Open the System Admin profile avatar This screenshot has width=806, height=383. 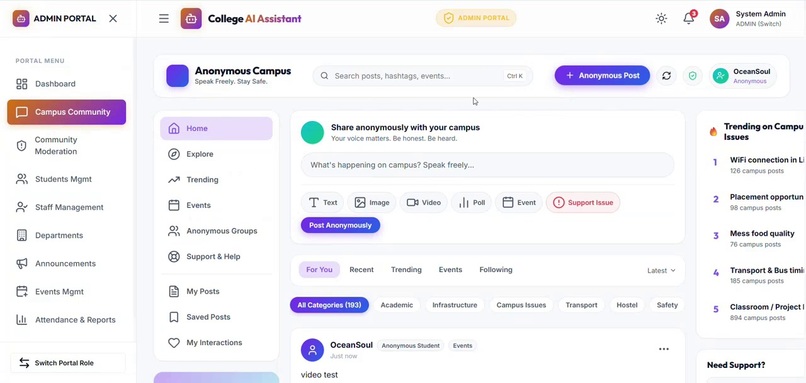(x=720, y=19)
